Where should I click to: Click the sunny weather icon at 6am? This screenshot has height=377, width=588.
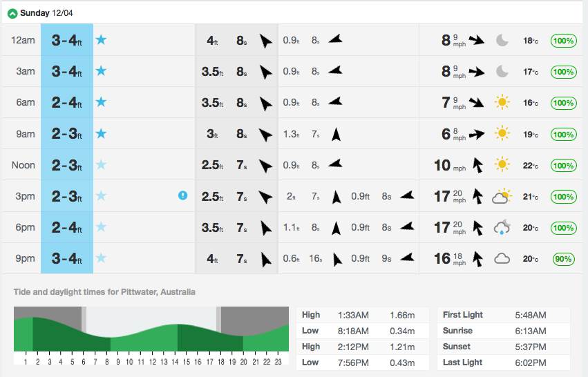click(502, 103)
